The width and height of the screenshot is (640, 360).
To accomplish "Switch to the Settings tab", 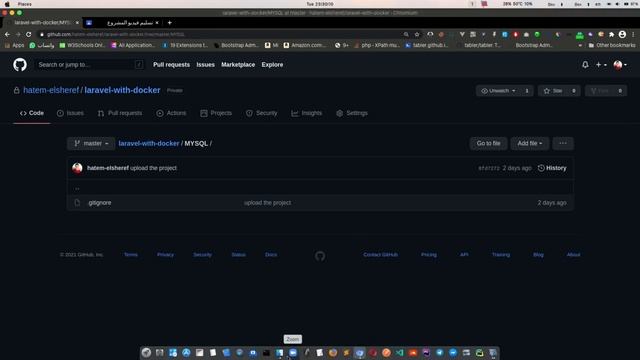I will coord(352,113).
